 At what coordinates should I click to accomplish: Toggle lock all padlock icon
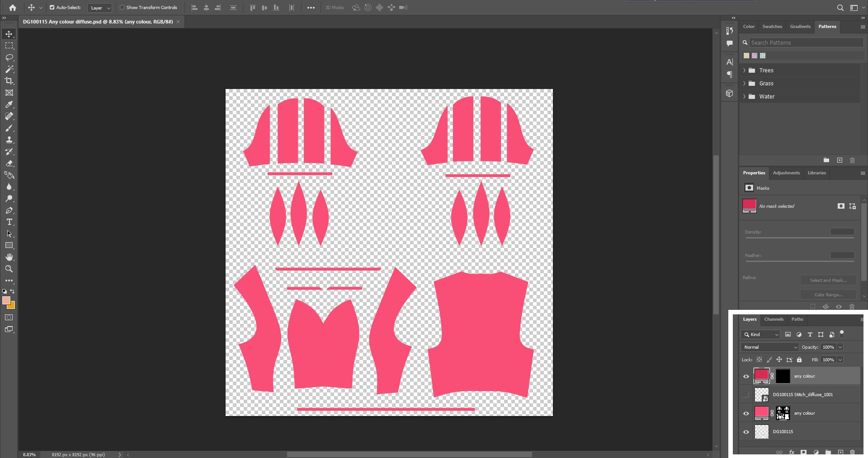coord(799,360)
